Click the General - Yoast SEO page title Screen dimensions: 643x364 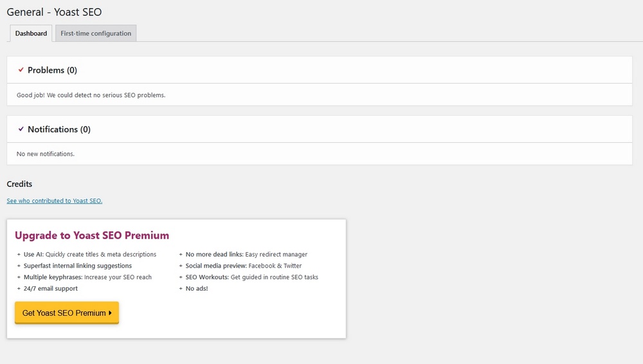(x=54, y=12)
